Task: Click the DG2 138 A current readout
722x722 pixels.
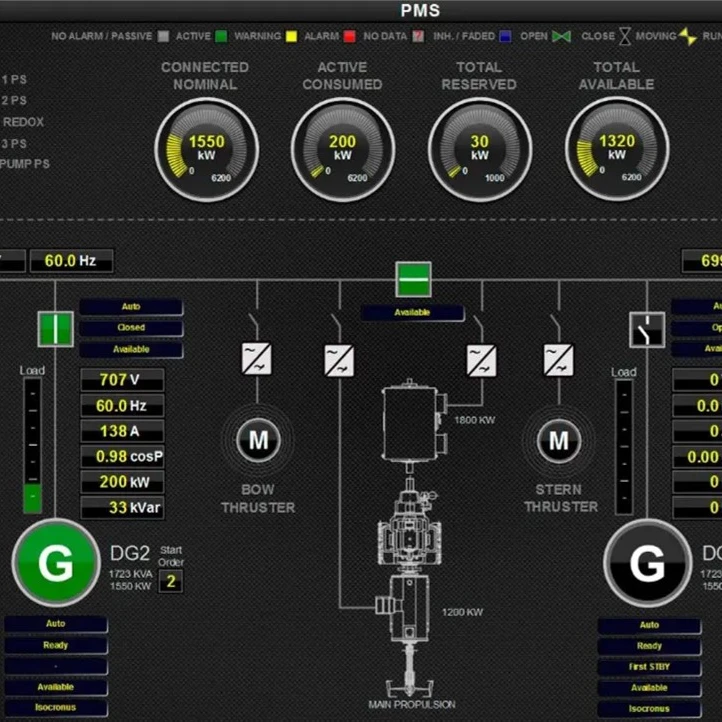Action: [122, 431]
